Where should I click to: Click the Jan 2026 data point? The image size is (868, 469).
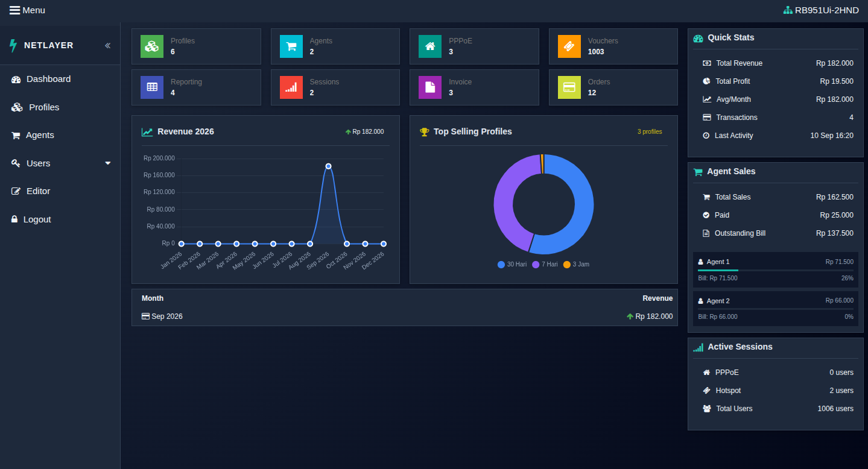181,244
